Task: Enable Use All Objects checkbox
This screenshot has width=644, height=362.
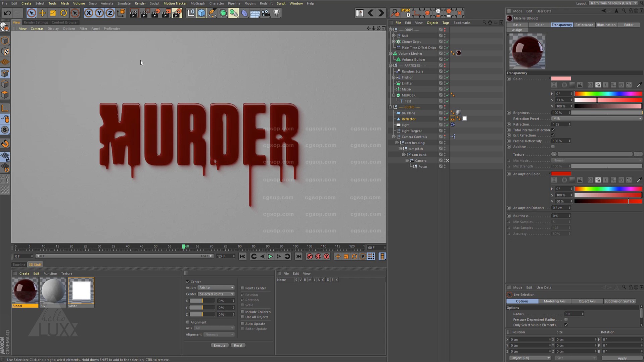Action: point(242,317)
